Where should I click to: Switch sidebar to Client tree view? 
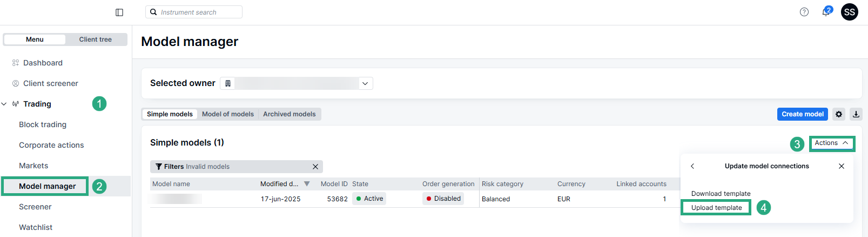tap(95, 40)
